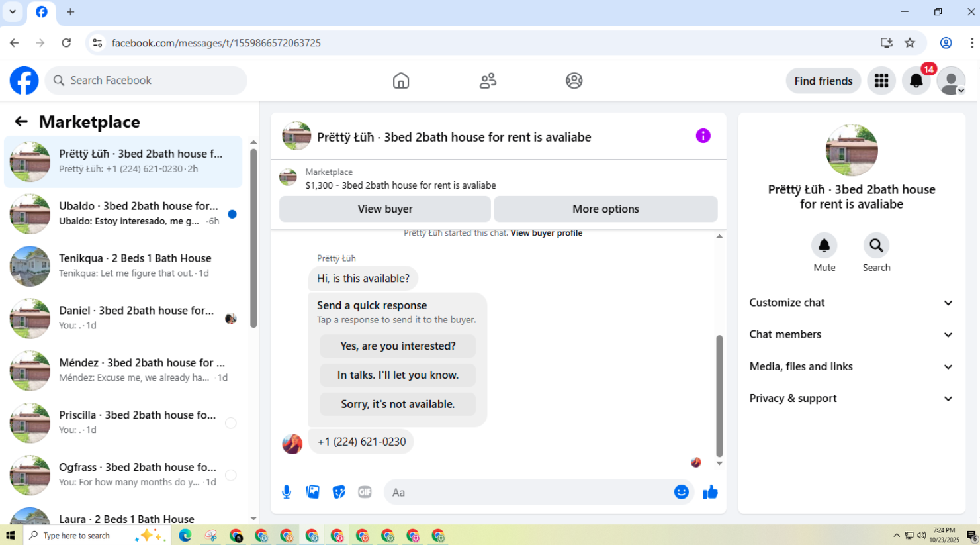The height and width of the screenshot is (545, 980).
Task: Open the Notifications bell with 14 badge
Action: [x=916, y=81]
